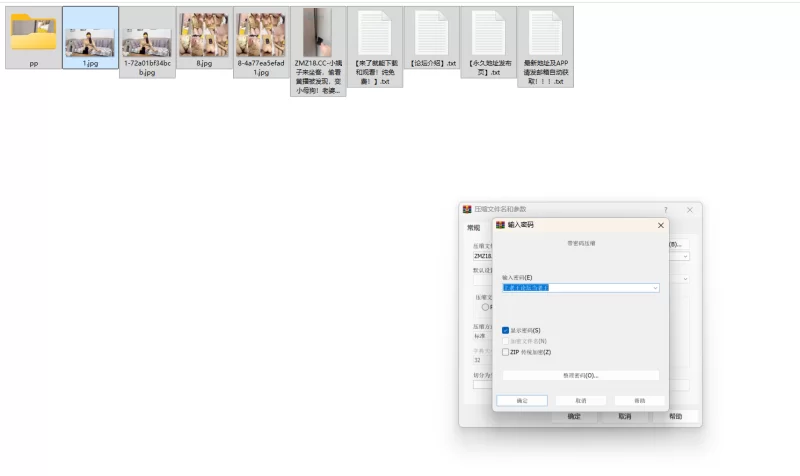Click 取消 in the 压缩文件名和参数 window
Viewport: 800px width, 476px height.
[x=624, y=416]
